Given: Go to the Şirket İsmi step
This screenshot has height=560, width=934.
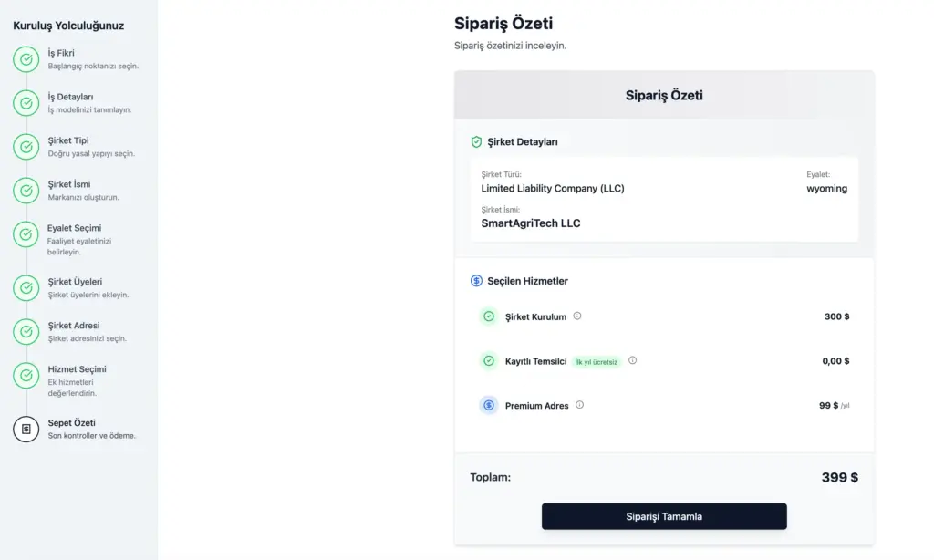Looking at the screenshot, I should (x=78, y=190).
